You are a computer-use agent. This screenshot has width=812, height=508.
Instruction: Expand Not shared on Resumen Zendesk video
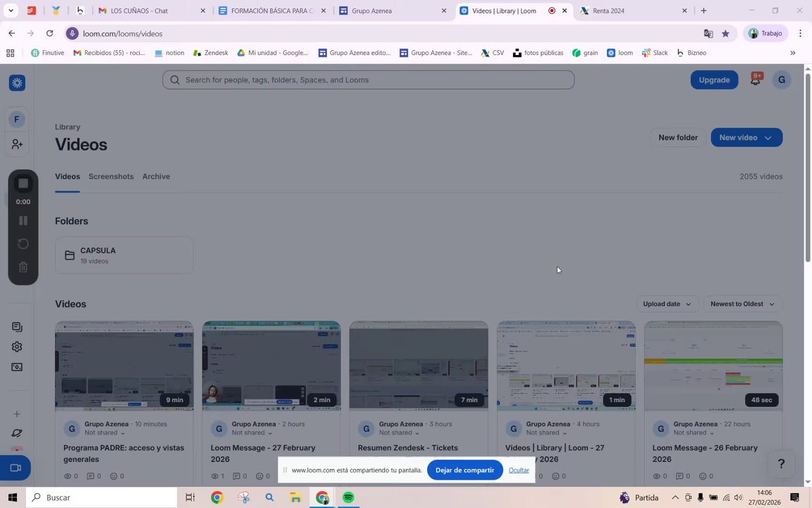399,433
